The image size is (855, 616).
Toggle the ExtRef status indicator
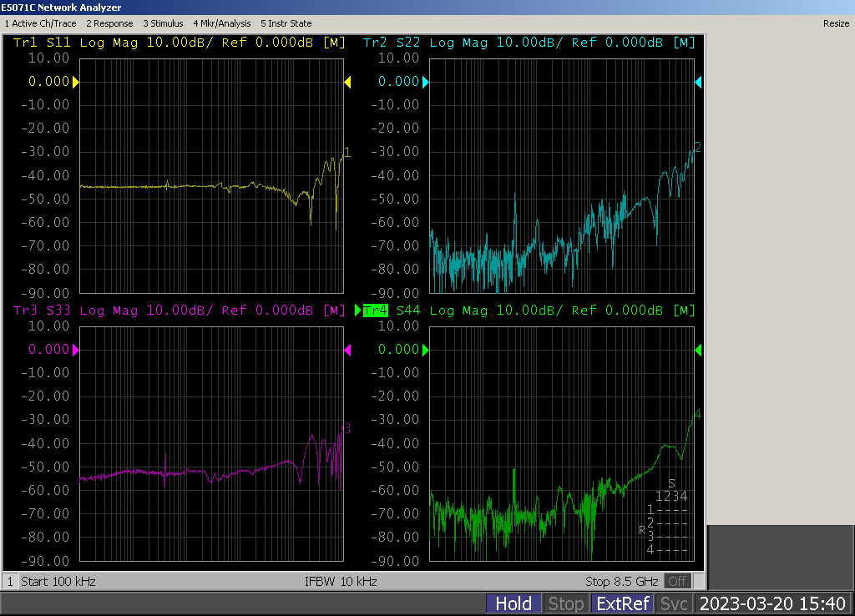(x=622, y=603)
